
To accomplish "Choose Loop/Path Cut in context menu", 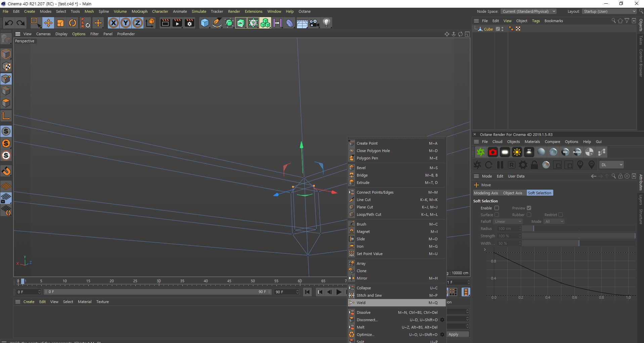I will click(x=397, y=214).
